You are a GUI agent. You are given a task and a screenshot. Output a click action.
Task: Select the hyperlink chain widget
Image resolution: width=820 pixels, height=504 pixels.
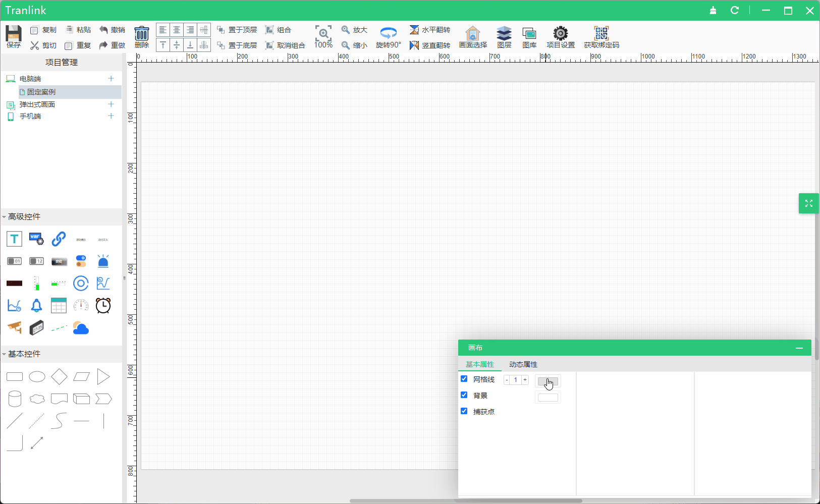tap(59, 239)
